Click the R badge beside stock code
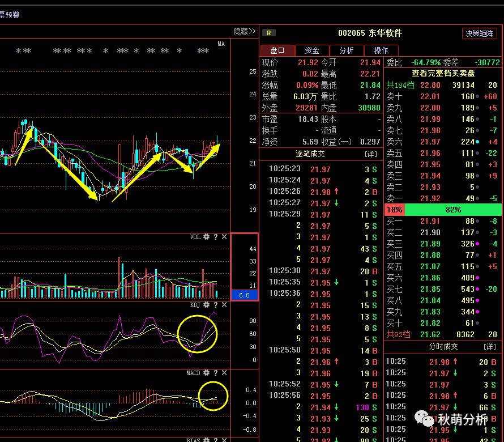Viewport: 504px width, 442px height. [269, 33]
